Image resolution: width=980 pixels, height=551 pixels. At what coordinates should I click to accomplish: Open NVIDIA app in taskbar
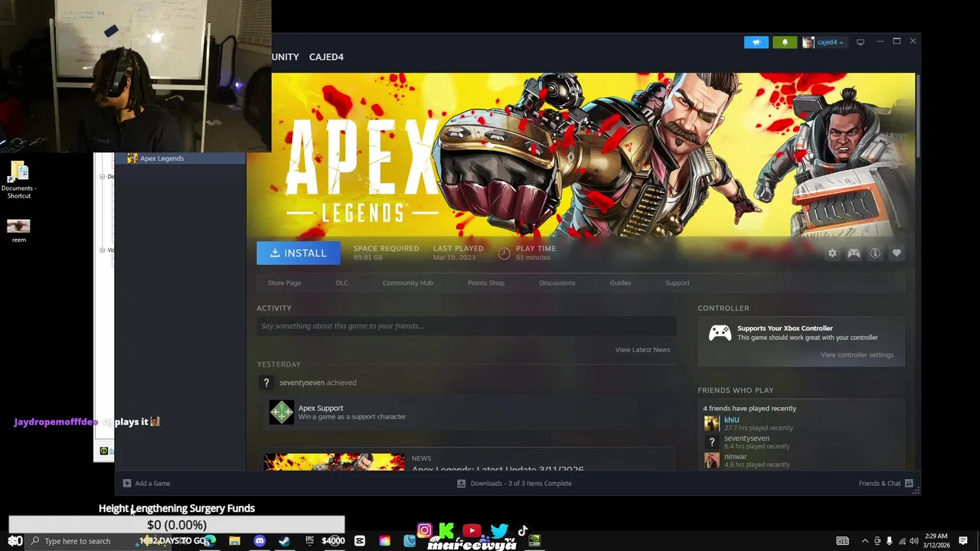pyautogui.click(x=534, y=541)
